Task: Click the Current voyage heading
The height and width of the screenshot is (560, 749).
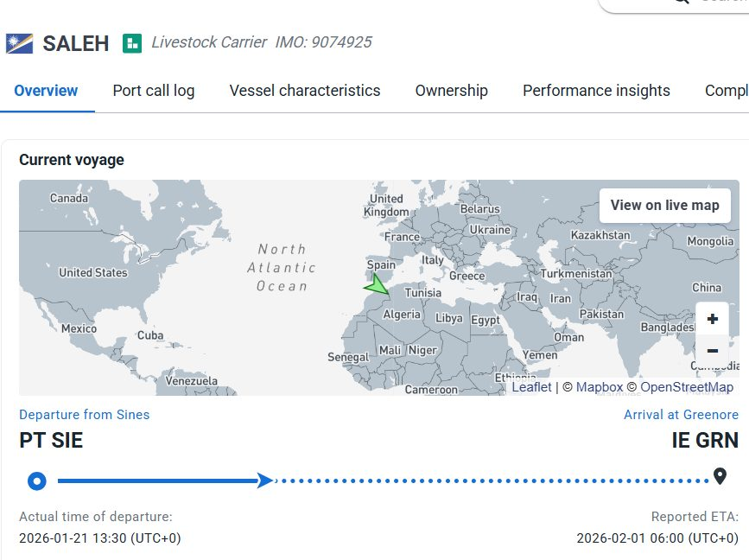Action: coord(72,160)
